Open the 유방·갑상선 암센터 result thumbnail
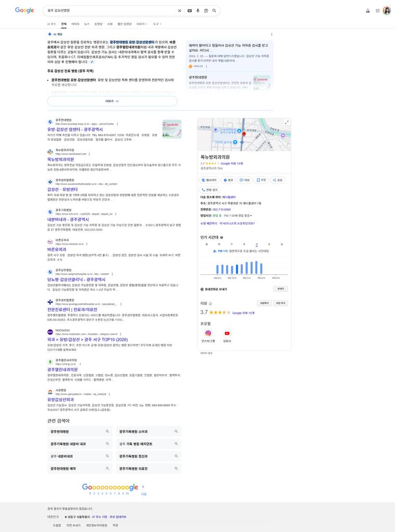This screenshot has height=532, width=395. (172, 129)
